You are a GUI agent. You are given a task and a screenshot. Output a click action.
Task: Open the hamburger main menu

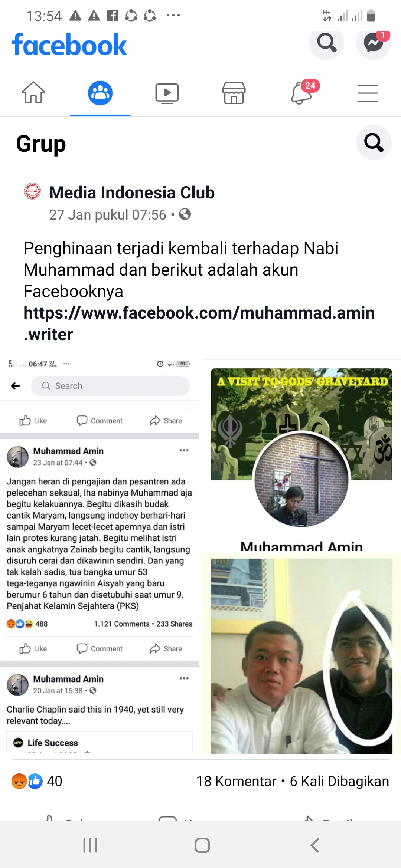coord(368,93)
